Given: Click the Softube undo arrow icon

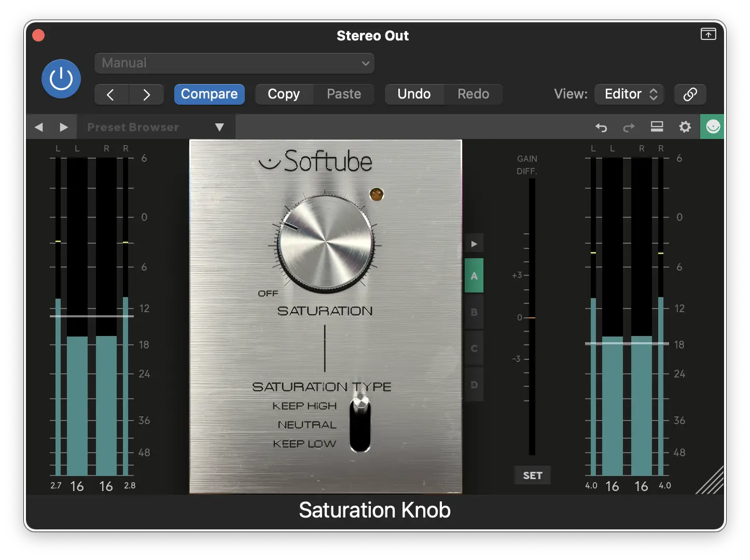Looking at the screenshot, I should click(601, 127).
